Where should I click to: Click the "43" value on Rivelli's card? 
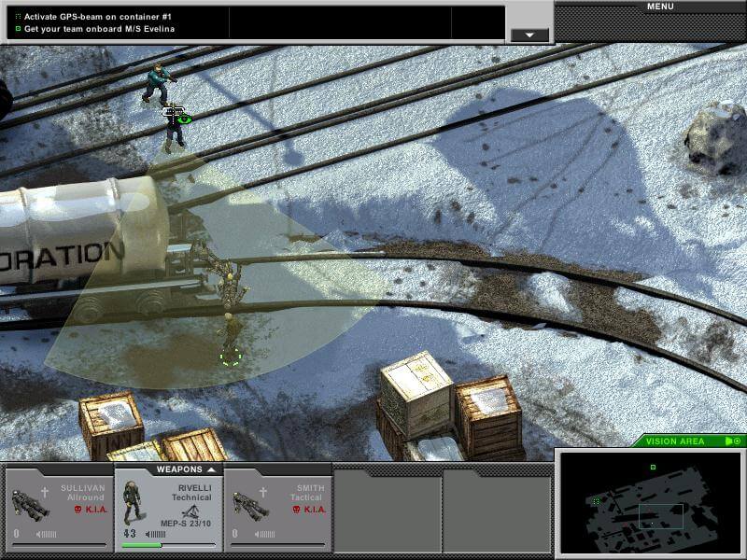pyautogui.click(x=130, y=534)
